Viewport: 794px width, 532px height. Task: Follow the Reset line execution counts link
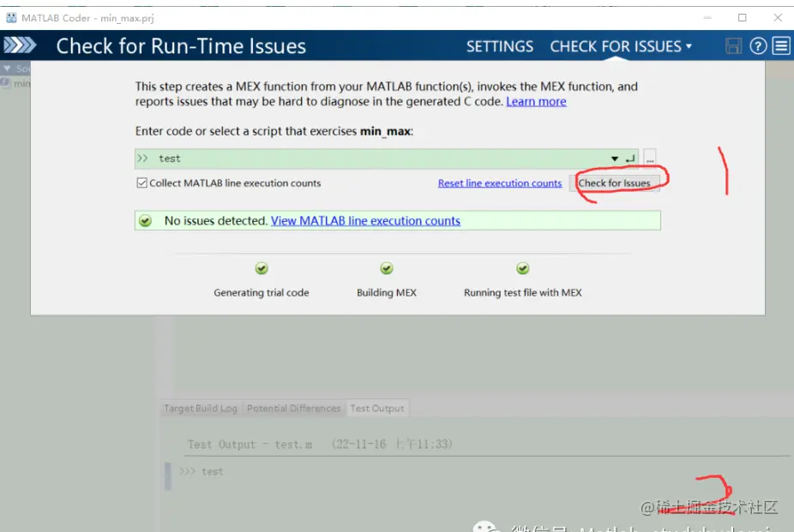pyautogui.click(x=500, y=183)
